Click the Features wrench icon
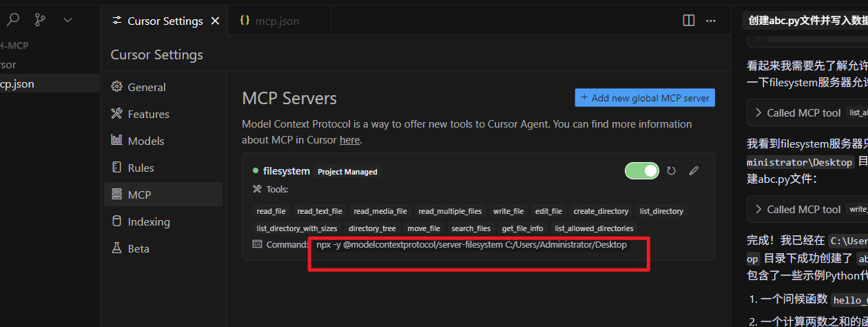 pos(116,114)
